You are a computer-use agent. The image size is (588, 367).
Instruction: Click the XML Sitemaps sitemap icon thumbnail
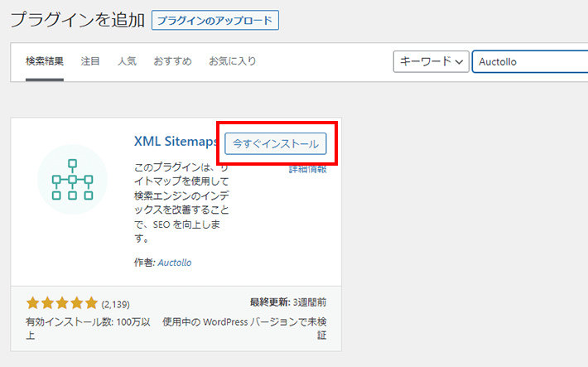tap(72, 180)
